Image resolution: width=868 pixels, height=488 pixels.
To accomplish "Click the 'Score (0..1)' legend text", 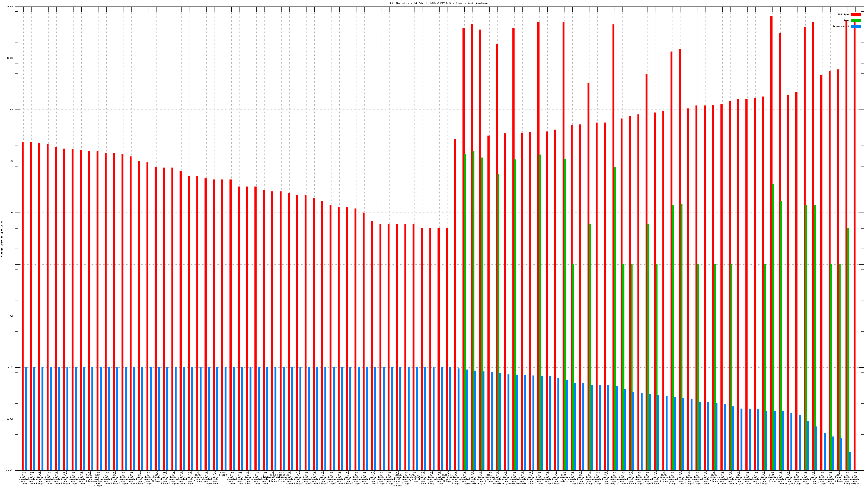I will 841,26.
